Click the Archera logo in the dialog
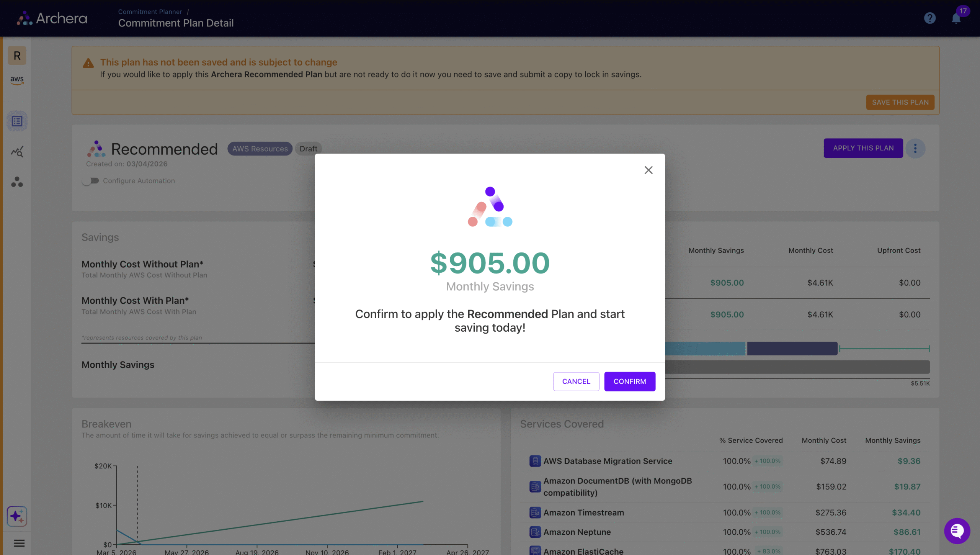This screenshot has width=980, height=555. coord(490,206)
